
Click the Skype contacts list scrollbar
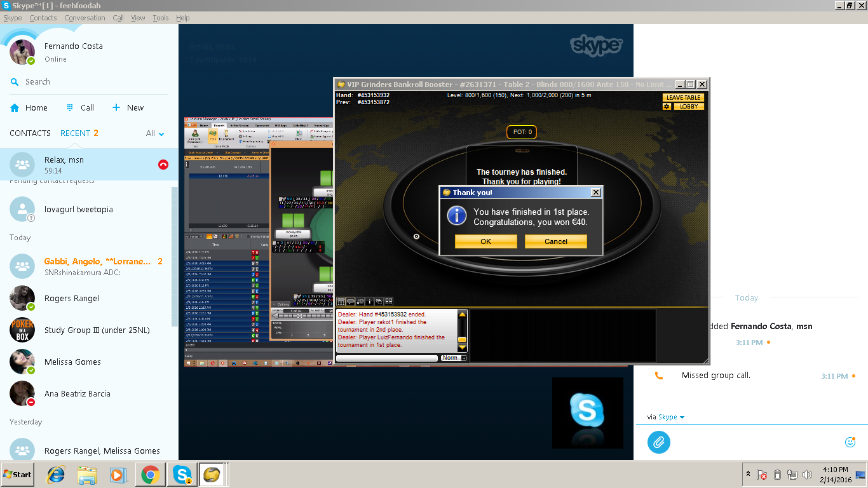[x=175, y=257]
